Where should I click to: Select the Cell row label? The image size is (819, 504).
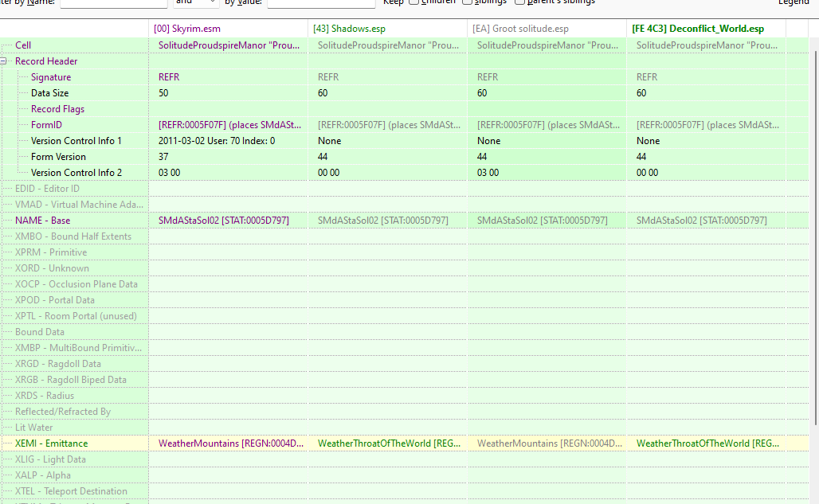pos(23,45)
